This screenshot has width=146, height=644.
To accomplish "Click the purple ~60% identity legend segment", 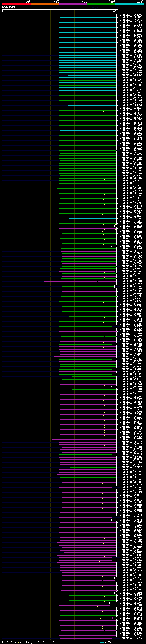I will (73, 4).
